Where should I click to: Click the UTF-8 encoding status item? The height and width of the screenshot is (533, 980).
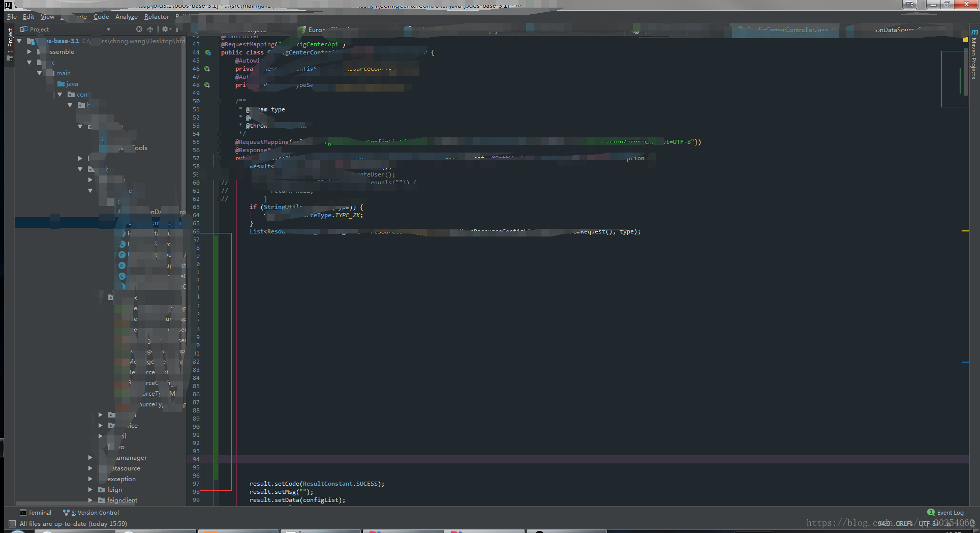tap(929, 523)
